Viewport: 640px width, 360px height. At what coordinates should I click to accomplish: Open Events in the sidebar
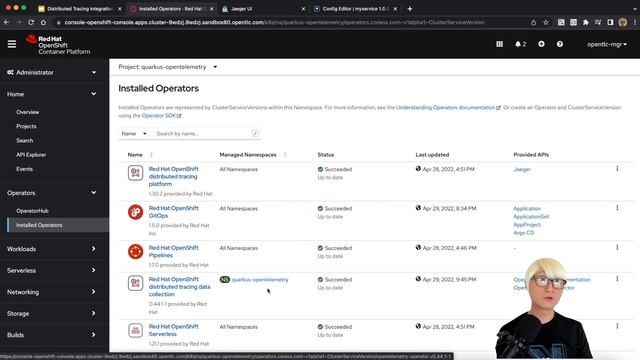[24, 169]
